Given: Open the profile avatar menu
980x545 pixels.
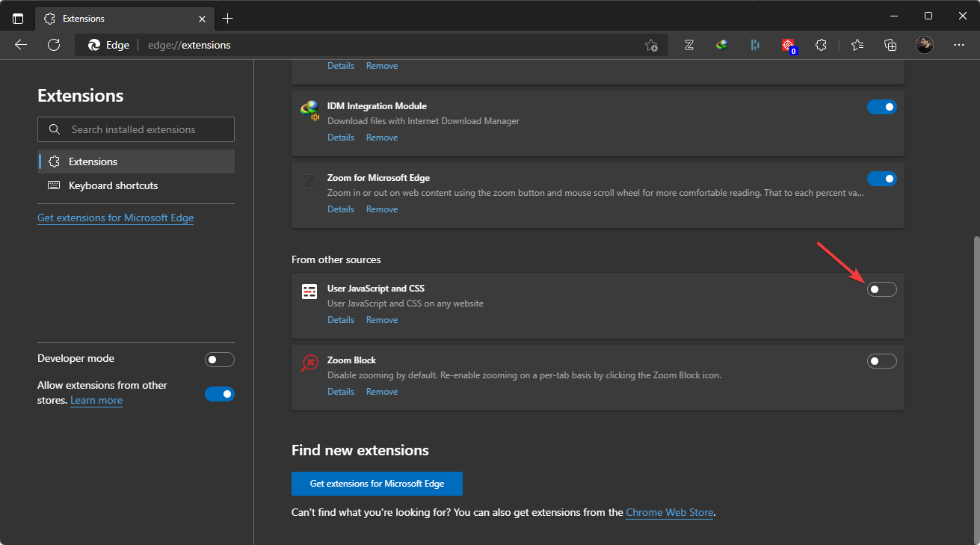Looking at the screenshot, I should (x=925, y=45).
